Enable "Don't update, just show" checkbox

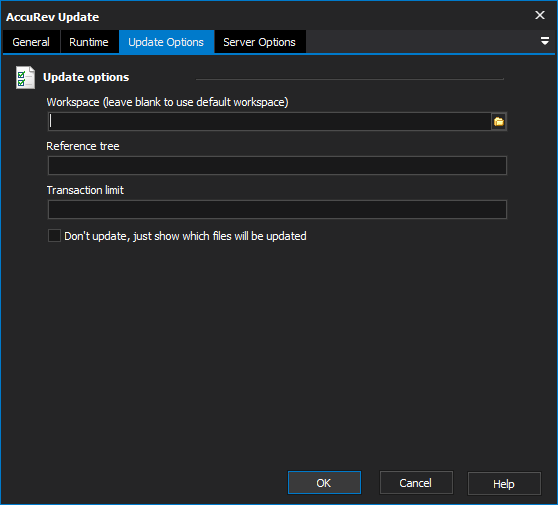click(x=54, y=236)
